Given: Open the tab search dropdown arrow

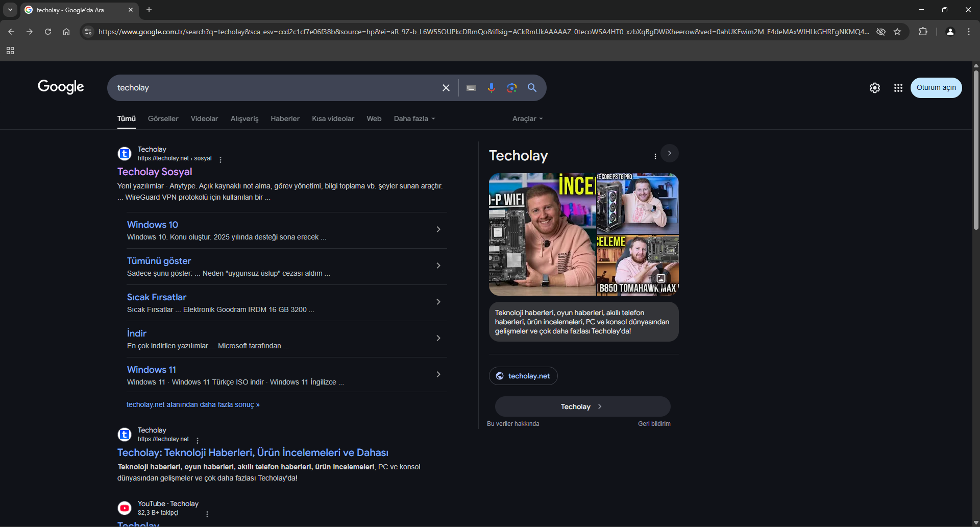Looking at the screenshot, I should [x=10, y=10].
